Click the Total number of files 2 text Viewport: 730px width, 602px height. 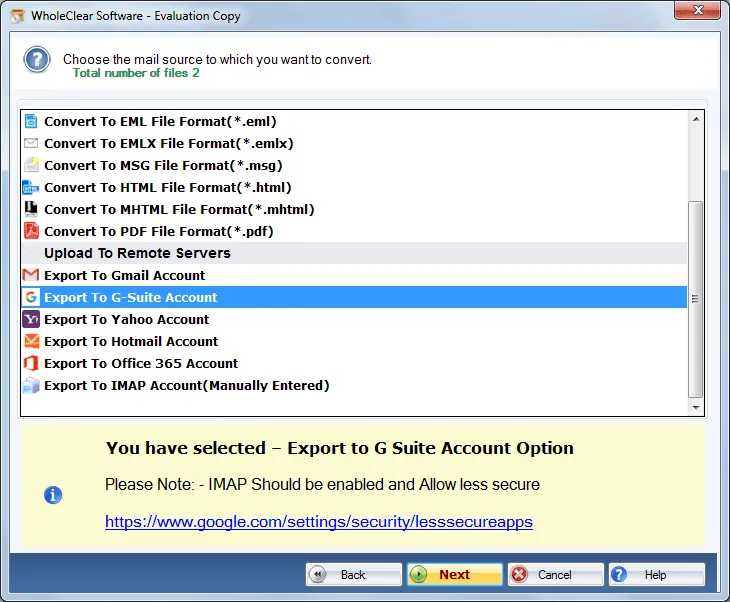coord(135,73)
